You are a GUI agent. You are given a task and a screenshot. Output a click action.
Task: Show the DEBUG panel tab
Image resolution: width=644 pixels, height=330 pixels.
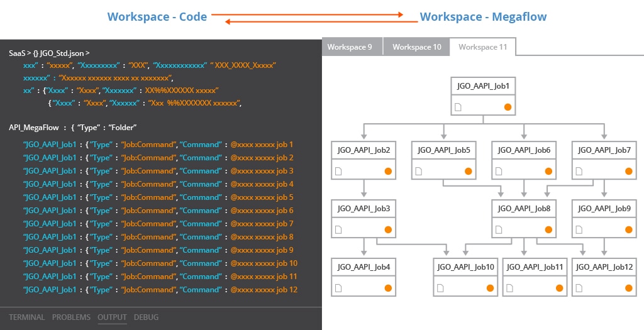146,317
